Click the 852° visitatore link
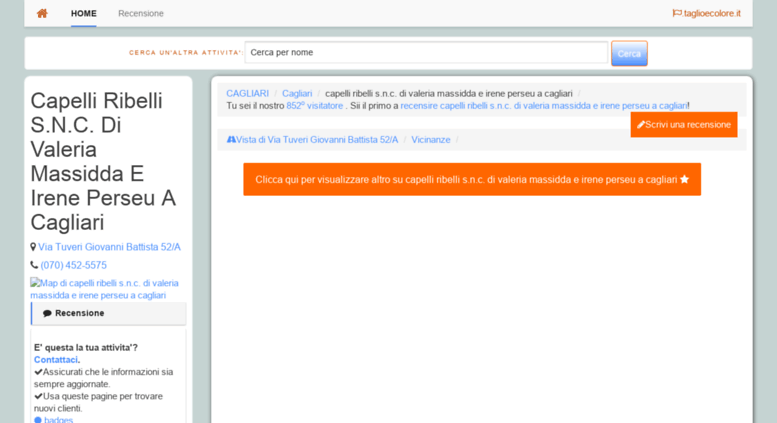This screenshot has height=423, width=777. click(315, 106)
